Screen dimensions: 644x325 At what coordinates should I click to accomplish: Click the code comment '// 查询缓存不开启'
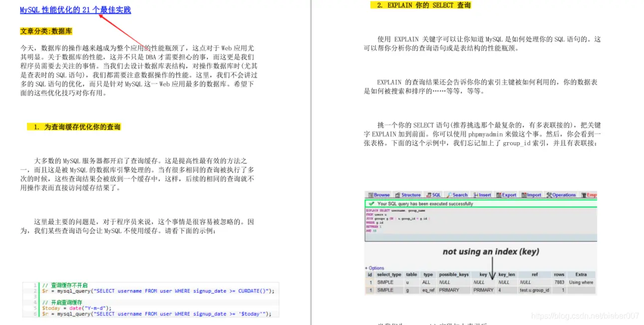[64, 285]
